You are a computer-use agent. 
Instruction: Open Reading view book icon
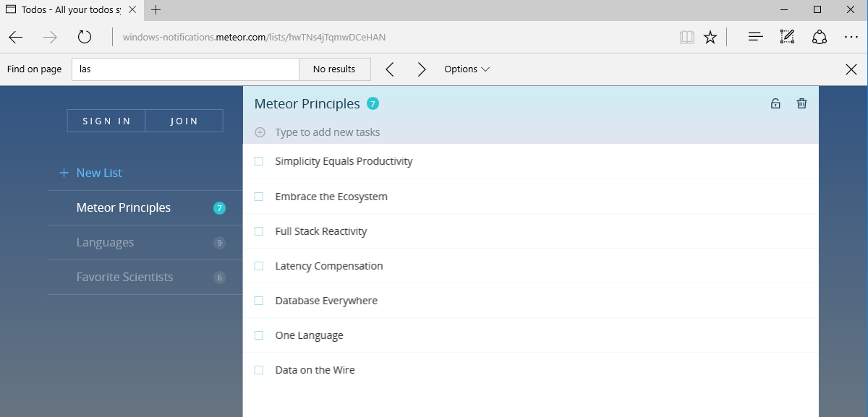(686, 38)
